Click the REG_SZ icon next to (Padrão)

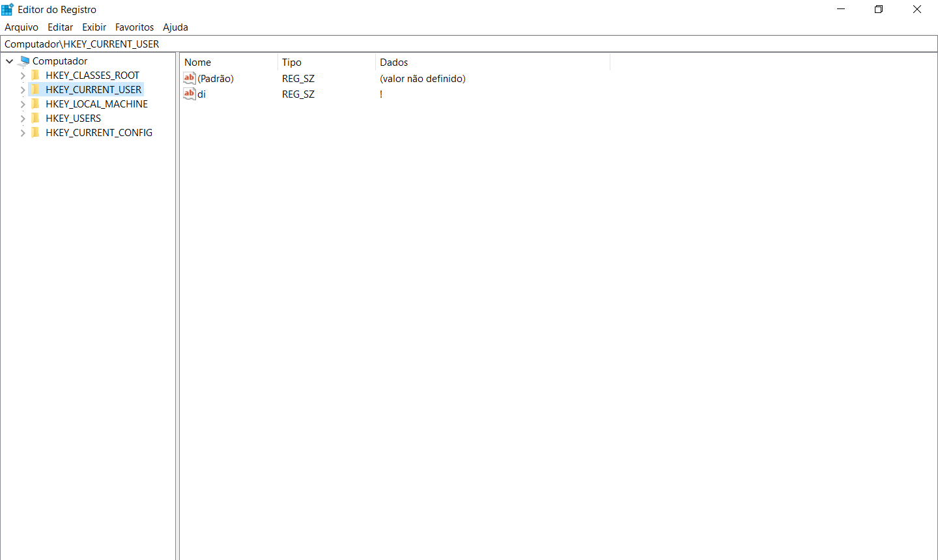point(189,78)
